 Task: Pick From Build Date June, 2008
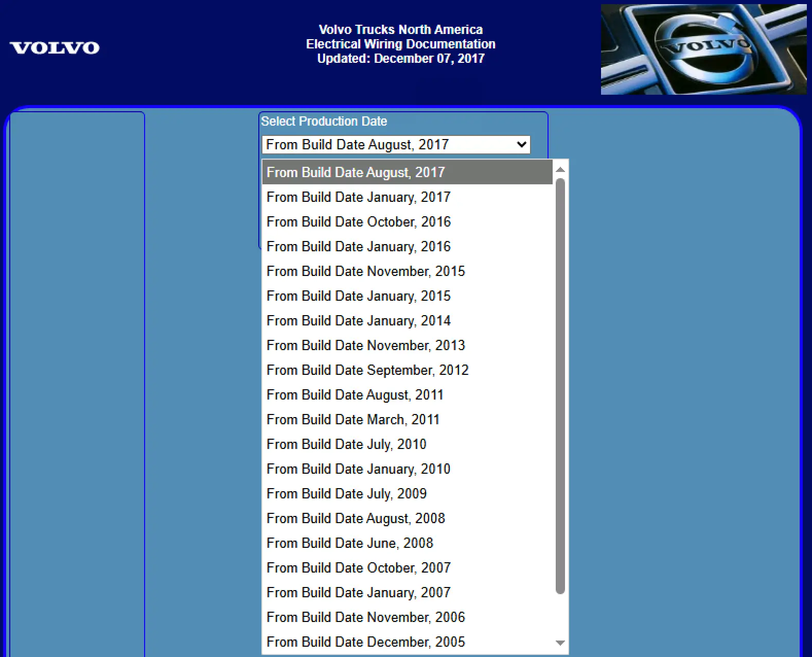[x=407, y=543]
